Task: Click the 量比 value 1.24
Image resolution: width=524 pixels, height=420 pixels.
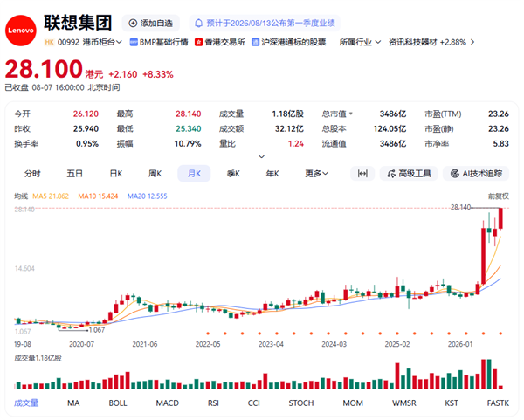Action: point(296,144)
